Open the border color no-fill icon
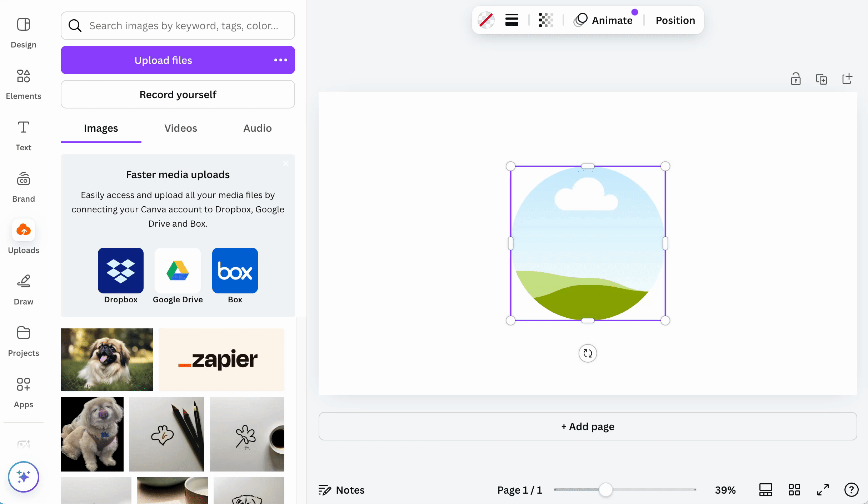Image resolution: width=868 pixels, height=504 pixels. click(486, 20)
